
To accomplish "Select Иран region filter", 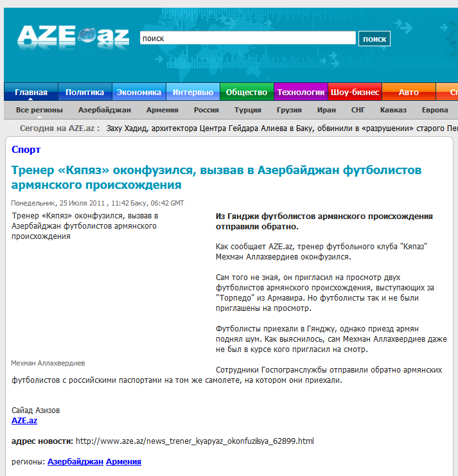I will 326,110.
